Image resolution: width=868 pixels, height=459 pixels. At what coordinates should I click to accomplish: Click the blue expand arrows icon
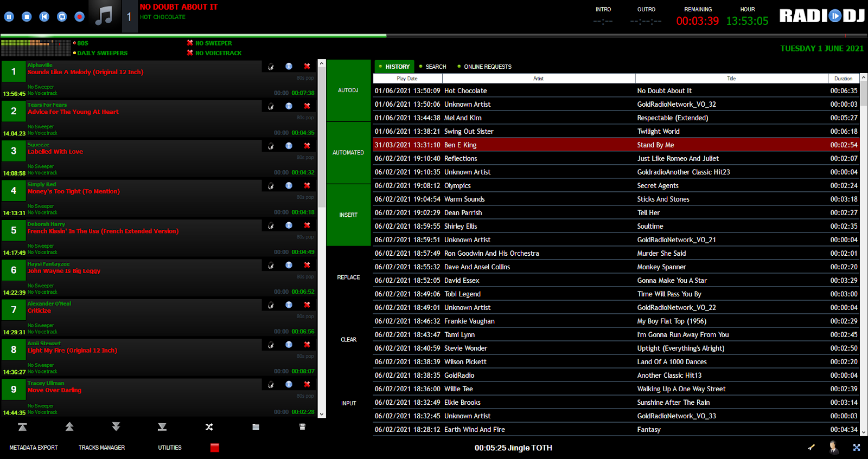click(x=857, y=448)
